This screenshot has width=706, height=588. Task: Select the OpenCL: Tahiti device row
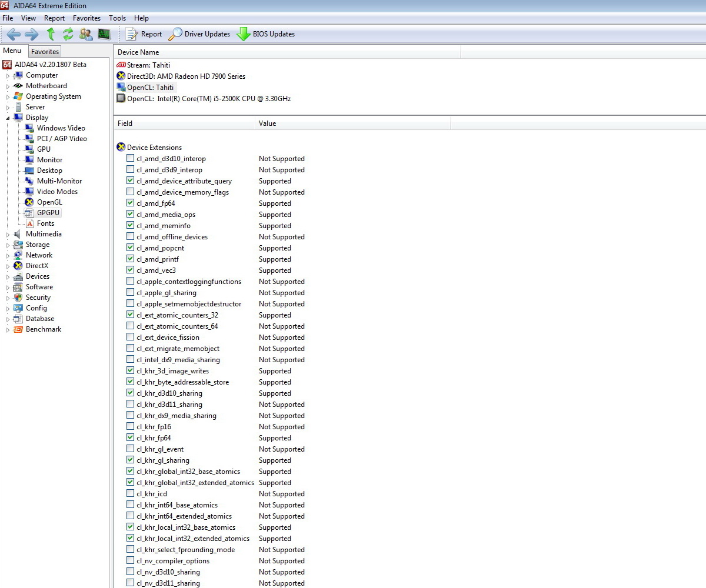point(150,88)
